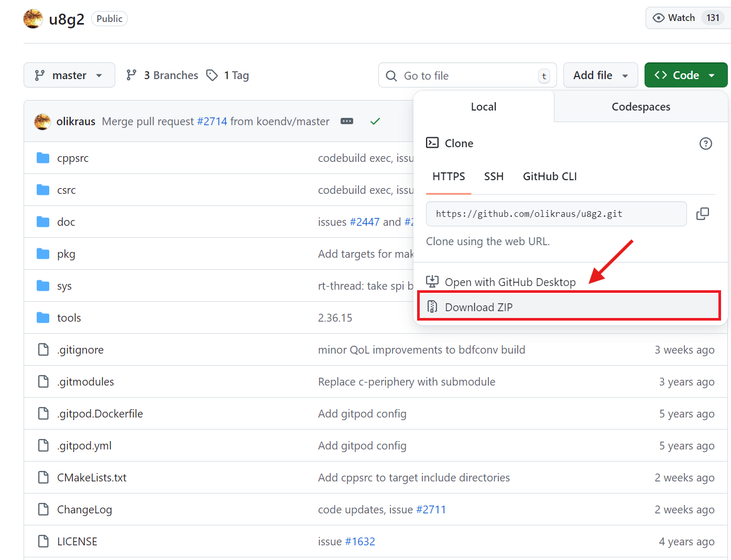The width and height of the screenshot is (731, 560).
Task: Open the .gitpod.yml file
Action: (x=84, y=446)
